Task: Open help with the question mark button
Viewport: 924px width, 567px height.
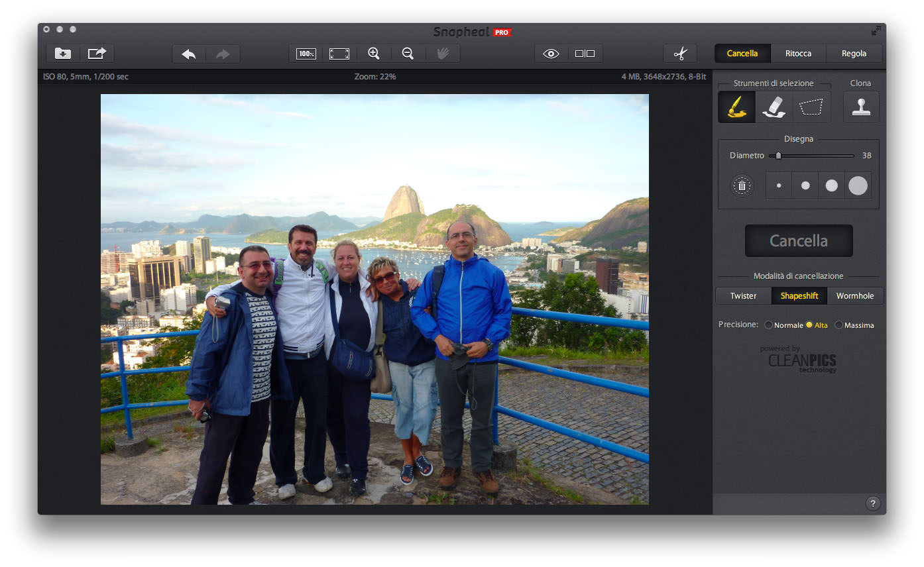Action: pos(873,503)
